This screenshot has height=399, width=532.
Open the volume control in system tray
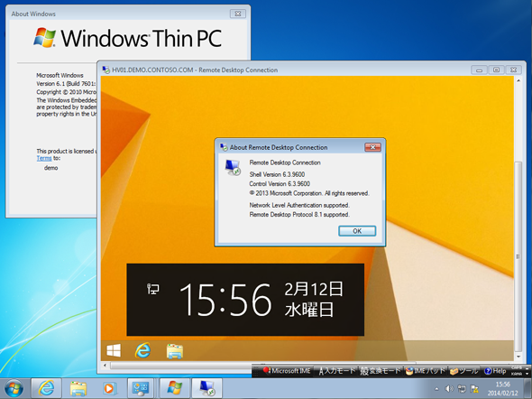pos(449,388)
